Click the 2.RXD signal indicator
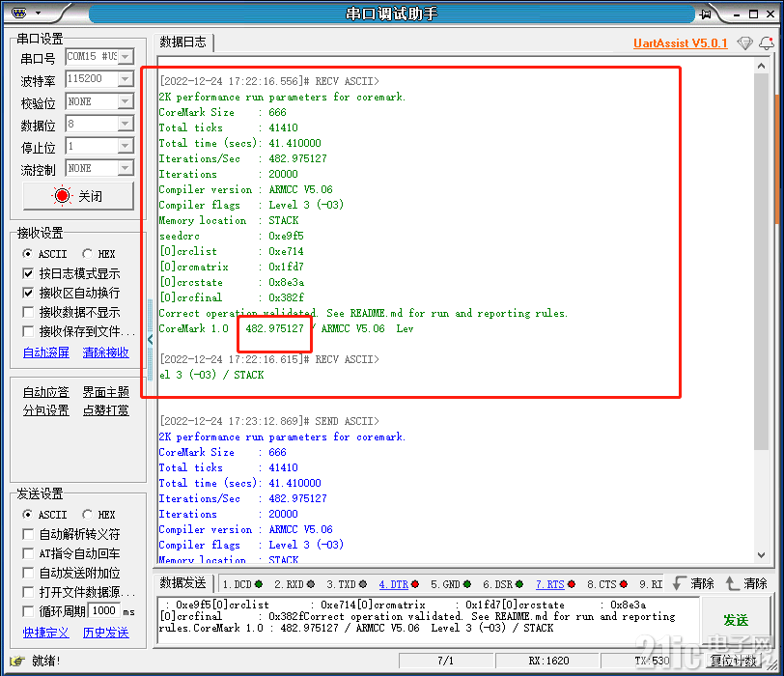The height and width of the screenshot is (676, 784). 294,584
